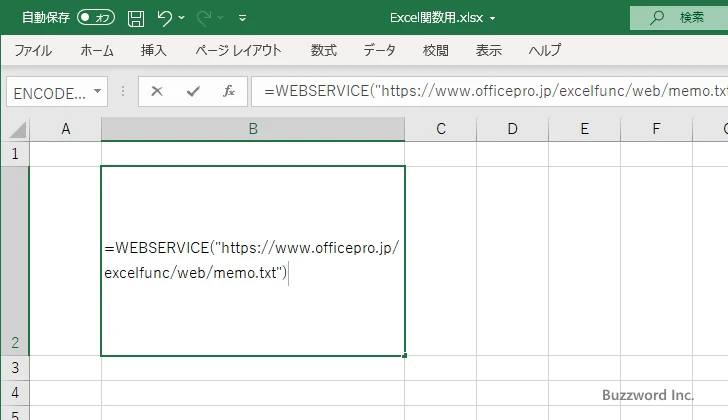This screenshot has height=420, width=728.
Task: Open the ヘルプ tab
Action: 545,50
